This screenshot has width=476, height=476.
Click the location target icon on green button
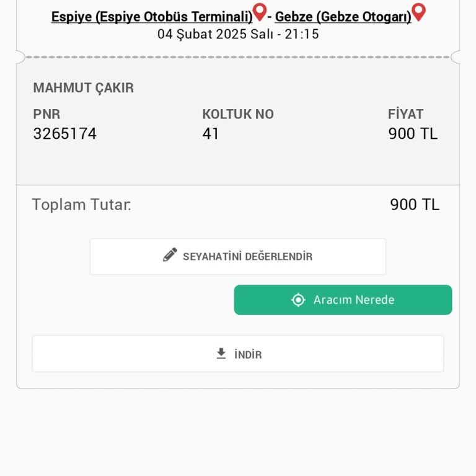(299, 300)
